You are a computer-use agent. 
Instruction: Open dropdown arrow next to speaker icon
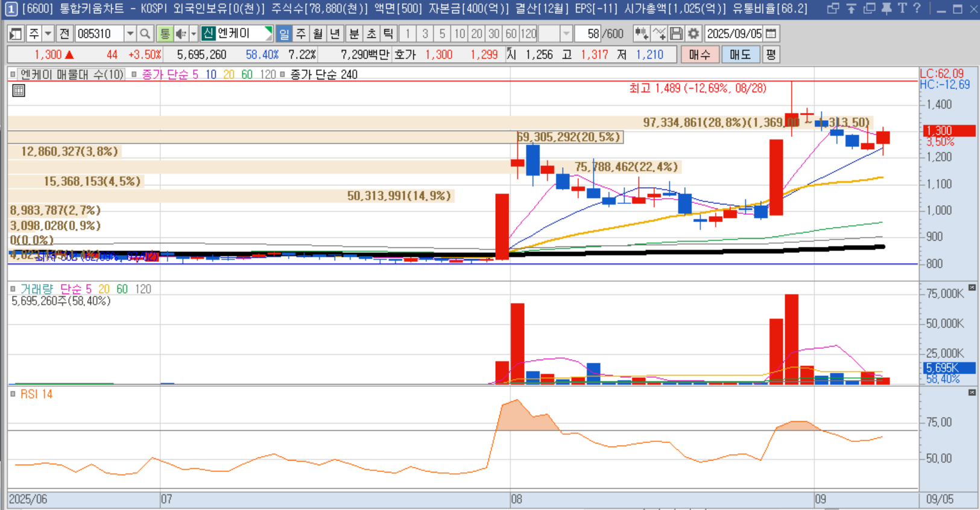coord(194,34)
